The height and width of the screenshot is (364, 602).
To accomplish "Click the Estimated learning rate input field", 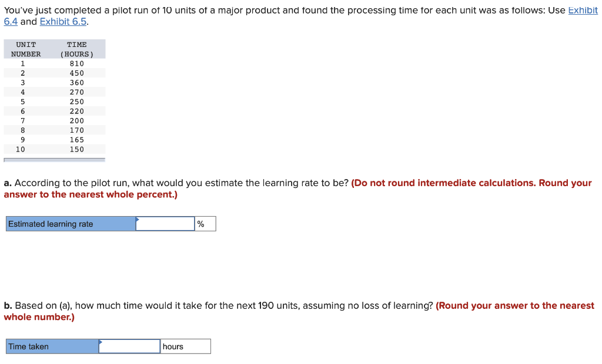I will click(x=165, y=224).
